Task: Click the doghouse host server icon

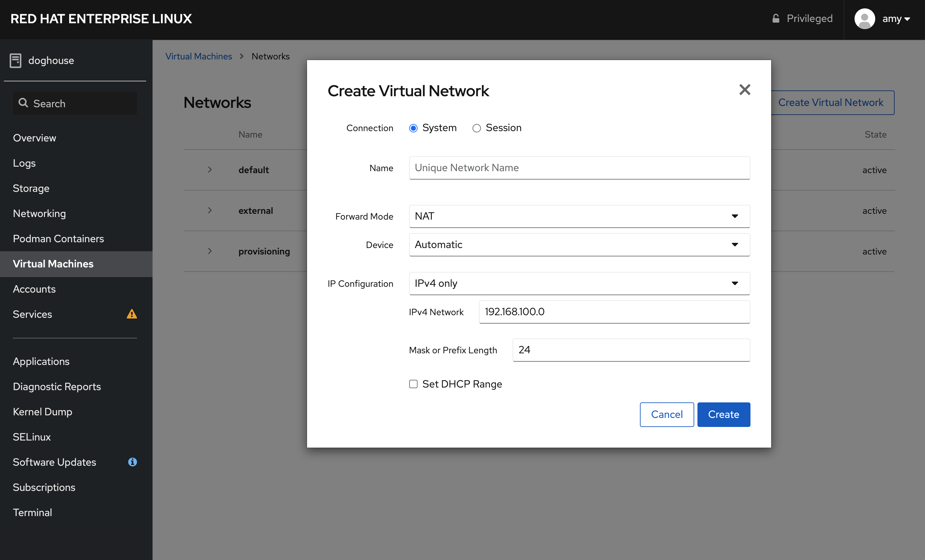Action: tap(16, 60)
